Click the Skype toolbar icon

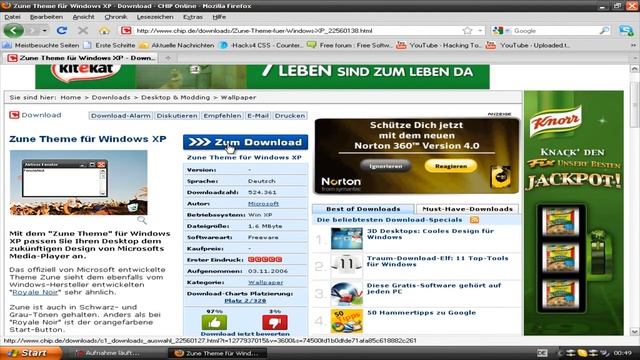626,31
